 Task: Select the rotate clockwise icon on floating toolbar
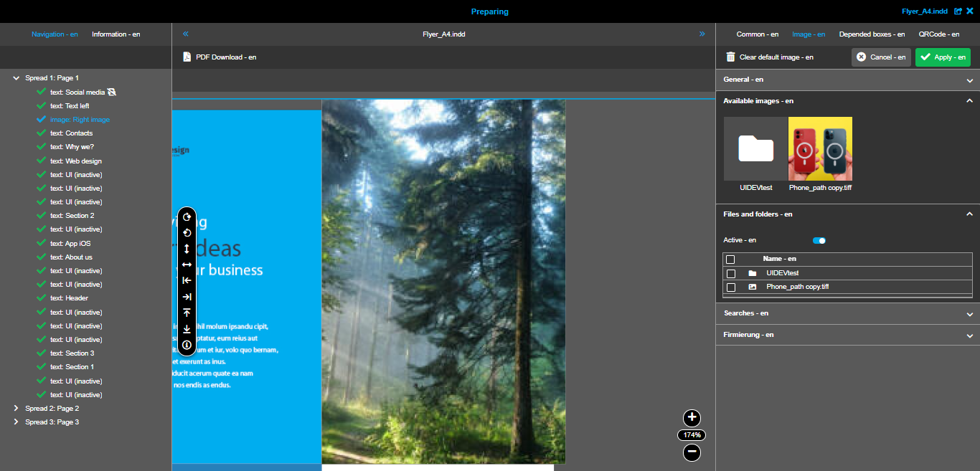187,217
